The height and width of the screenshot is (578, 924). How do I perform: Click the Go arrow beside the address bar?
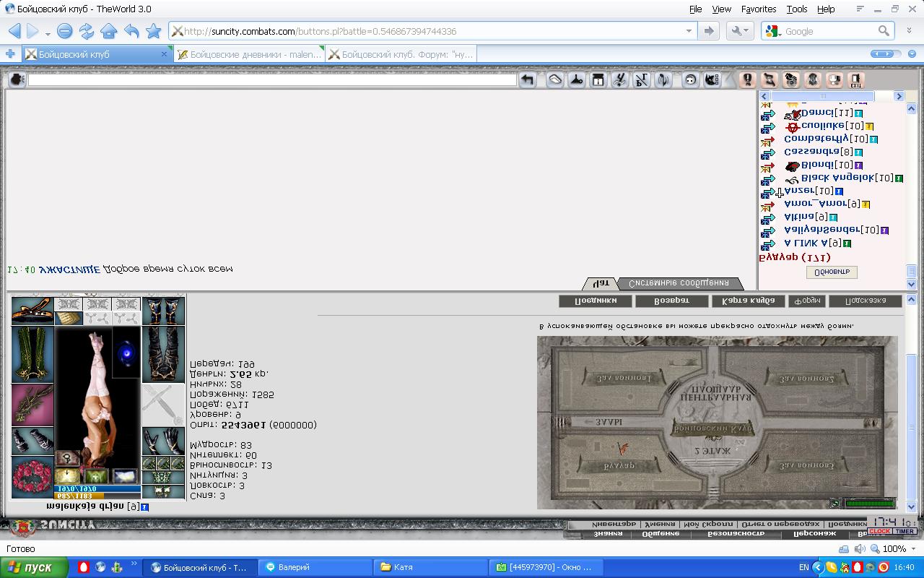coord(709,31)
